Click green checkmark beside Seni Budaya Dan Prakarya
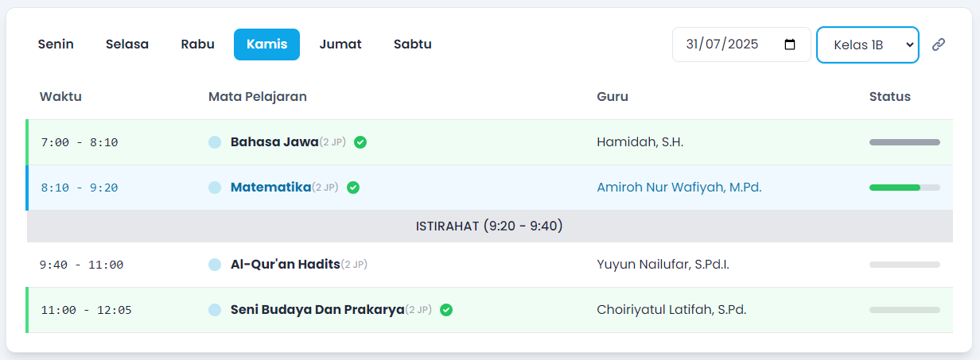Screen dimensions: 980x360 pos(446,310)
